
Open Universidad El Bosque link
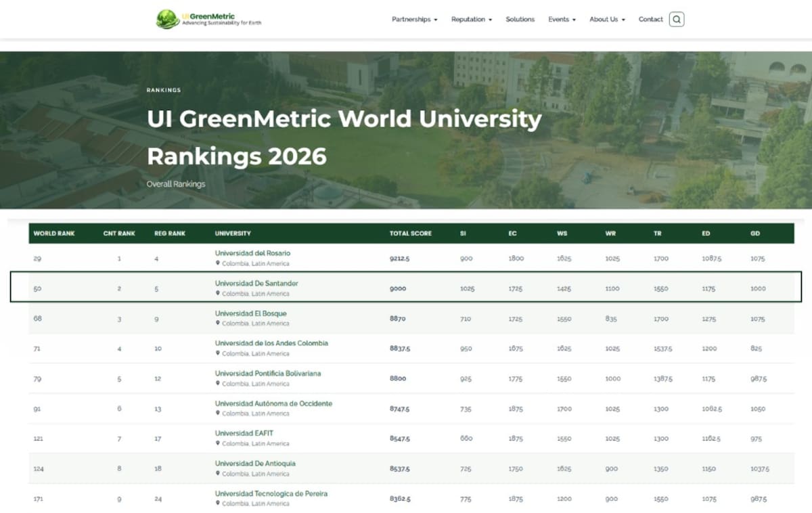251,313
